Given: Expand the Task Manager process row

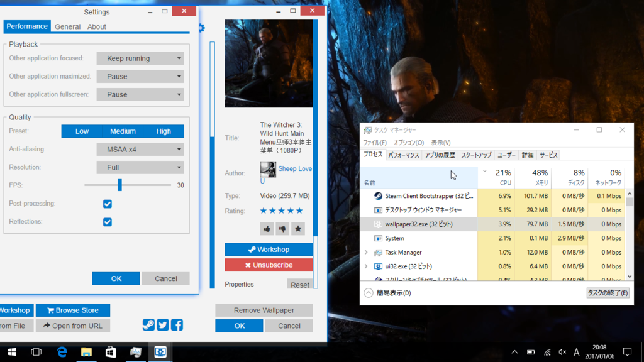Looking at the screenshot, I should coord(366,253).
